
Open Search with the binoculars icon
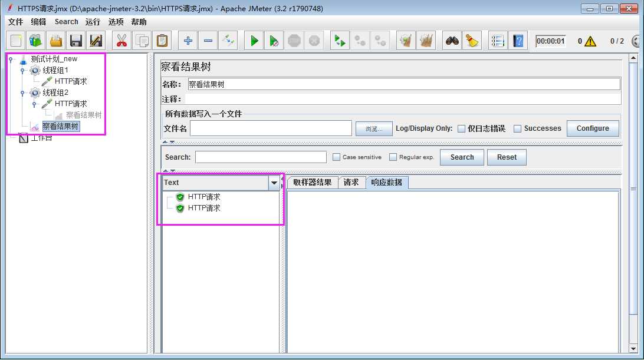click(452, 41)
